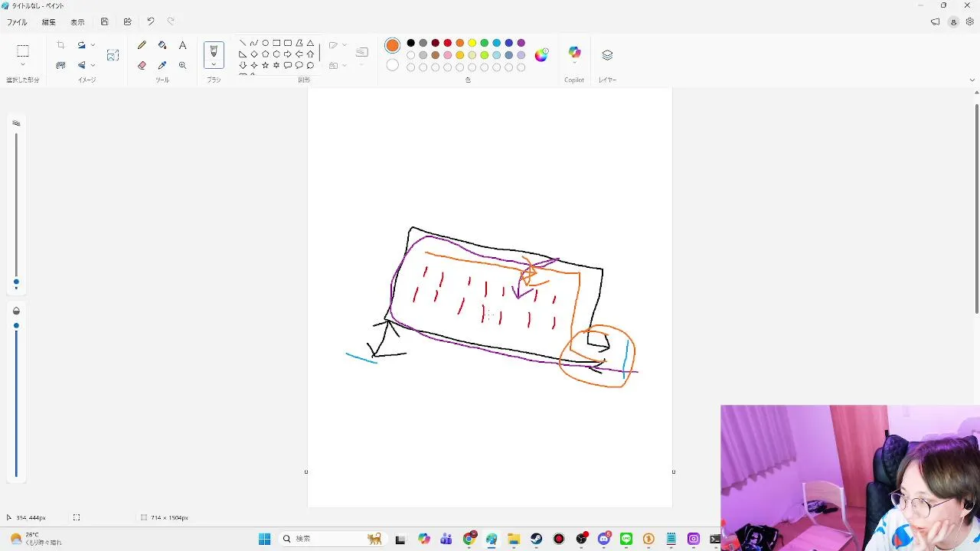The width and height of the screenshot is (980, 551).
Task: Expand the shape outline dropdown
Action: (x=345, y=45)
